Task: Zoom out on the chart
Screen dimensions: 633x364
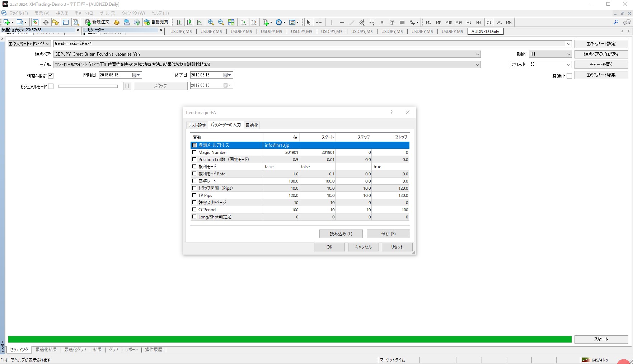Action: click(x=221, y=22)
